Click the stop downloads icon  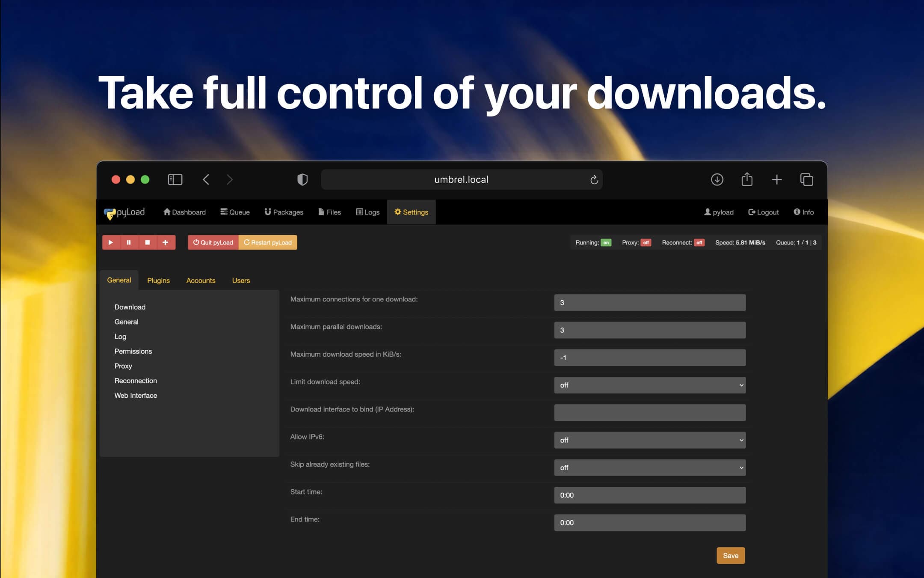tap(148, 242)
